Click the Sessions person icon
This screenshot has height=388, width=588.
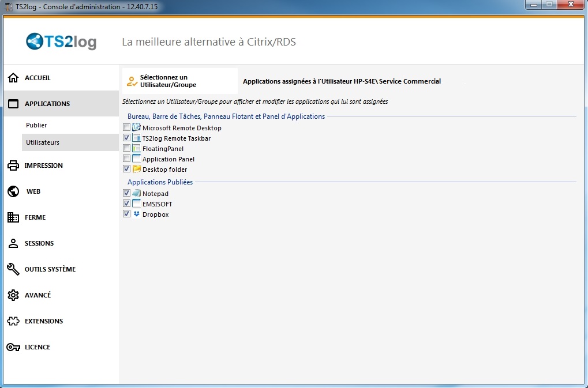[x=13, y=243]
